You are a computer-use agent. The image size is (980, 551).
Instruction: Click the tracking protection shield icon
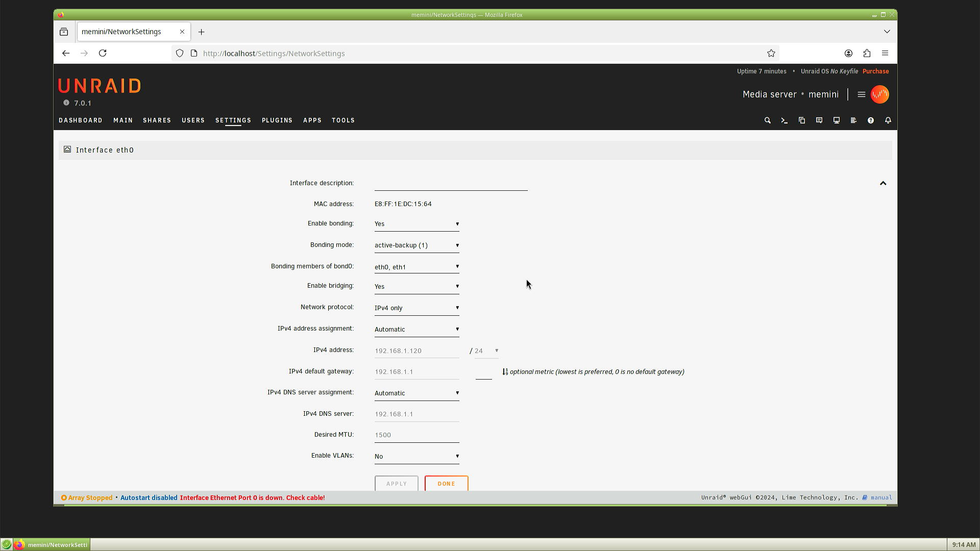[x=180, y=53]
